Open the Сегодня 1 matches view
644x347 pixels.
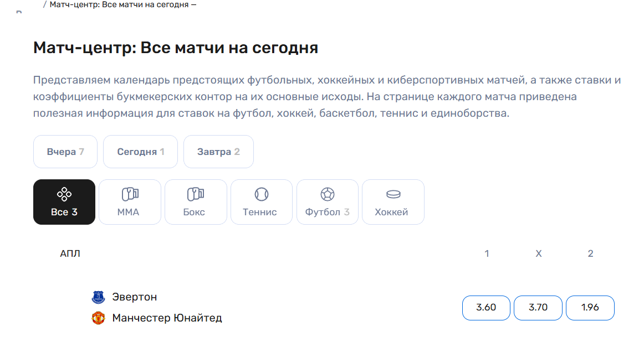point(140,151)
